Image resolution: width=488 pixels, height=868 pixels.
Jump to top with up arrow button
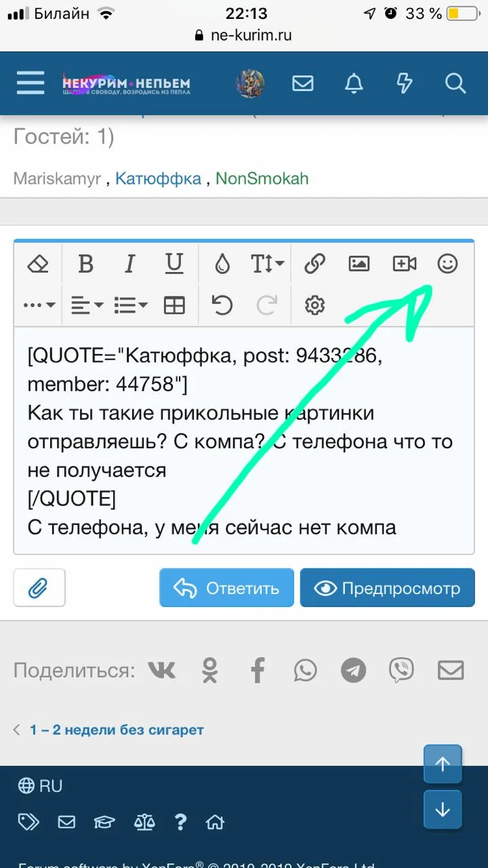(443, 764)
